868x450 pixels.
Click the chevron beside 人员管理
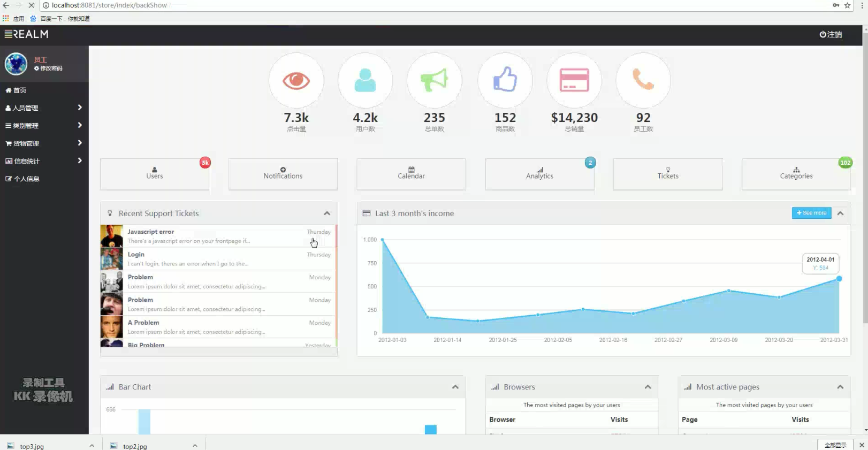[x=80, y=108]
